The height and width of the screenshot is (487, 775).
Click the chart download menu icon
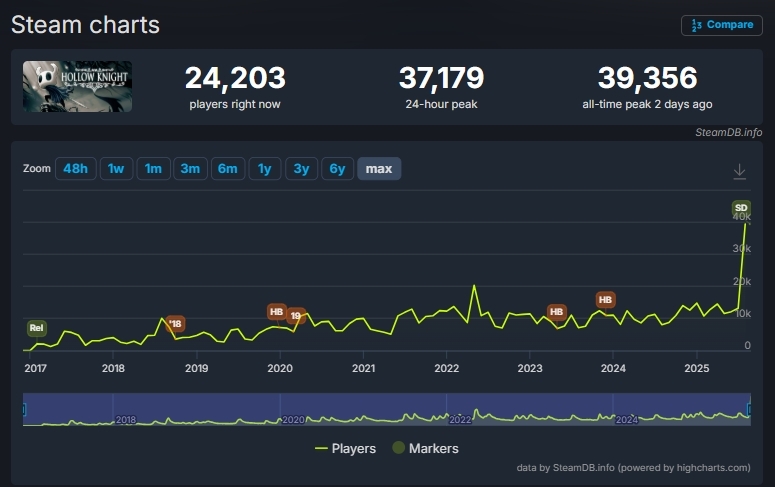coord(739,171)
